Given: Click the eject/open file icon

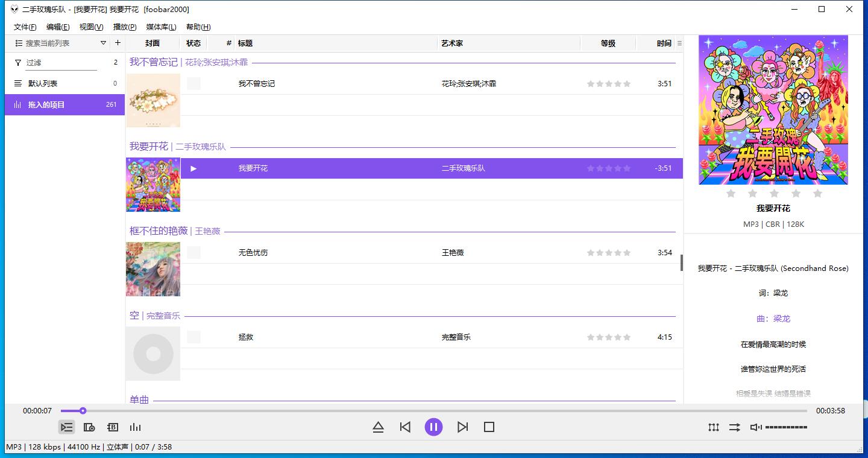Looking at the screenshot, I should click(378, 427).
